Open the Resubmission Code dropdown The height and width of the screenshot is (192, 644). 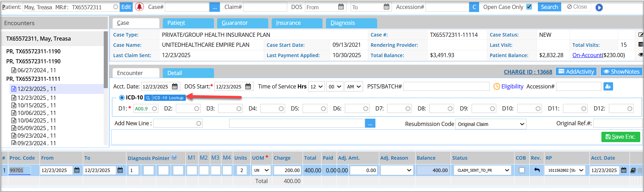tap(490, 124)
